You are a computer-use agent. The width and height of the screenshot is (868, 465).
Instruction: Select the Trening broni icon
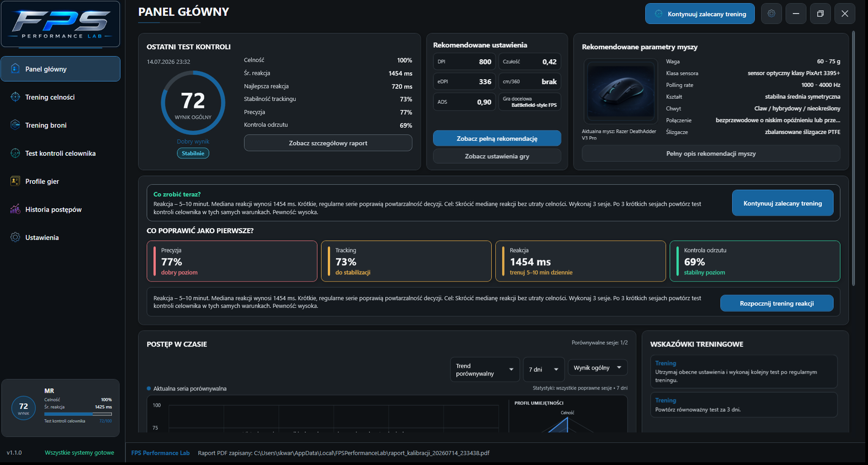pyautogui.click(x=15, y=125)
